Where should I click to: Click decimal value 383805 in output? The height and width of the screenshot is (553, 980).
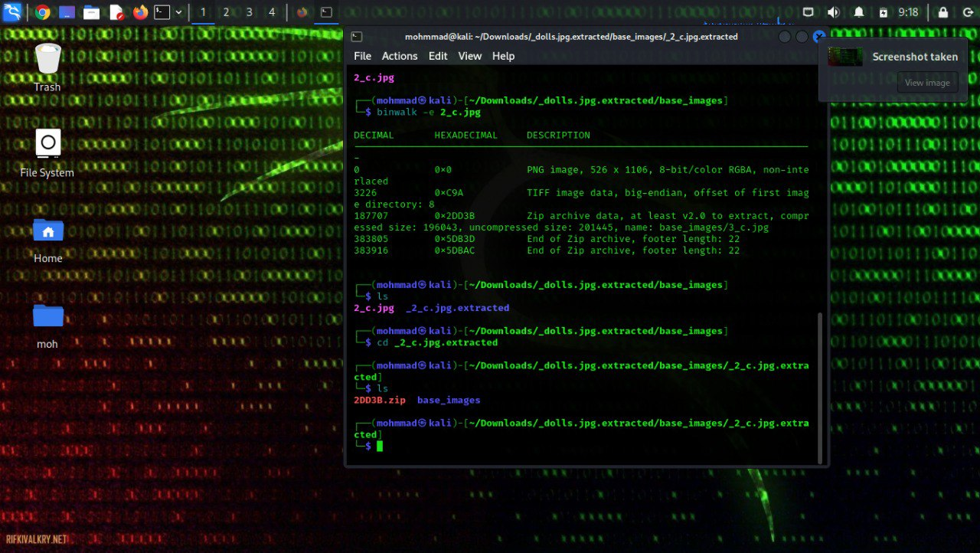coord(371,239)
